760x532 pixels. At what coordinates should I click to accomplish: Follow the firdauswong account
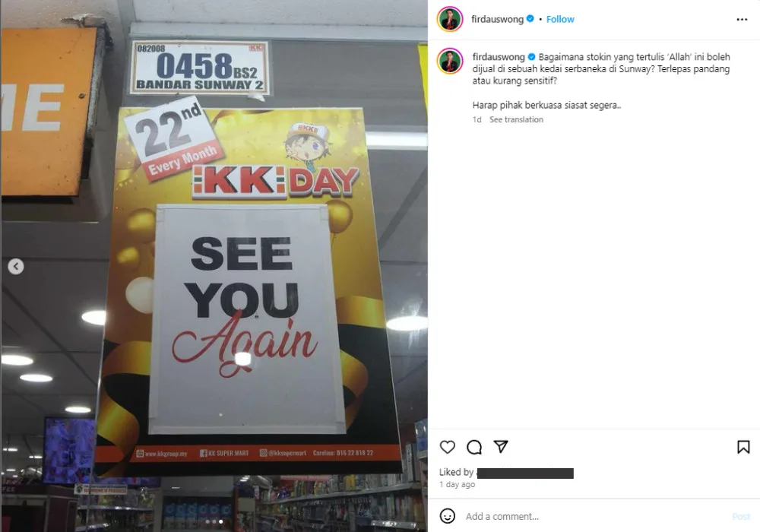tap(560, 20)
